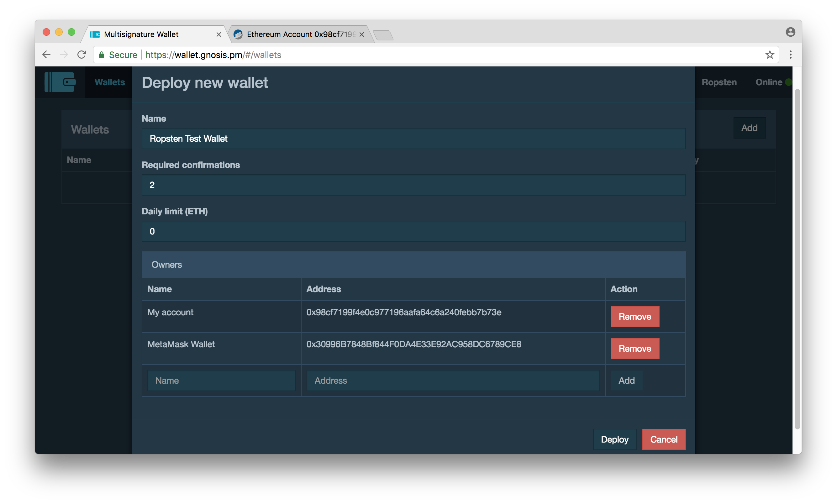837x504 pixels.
Task: Open the Ropsten network selector
Action: tap(719, 82)
